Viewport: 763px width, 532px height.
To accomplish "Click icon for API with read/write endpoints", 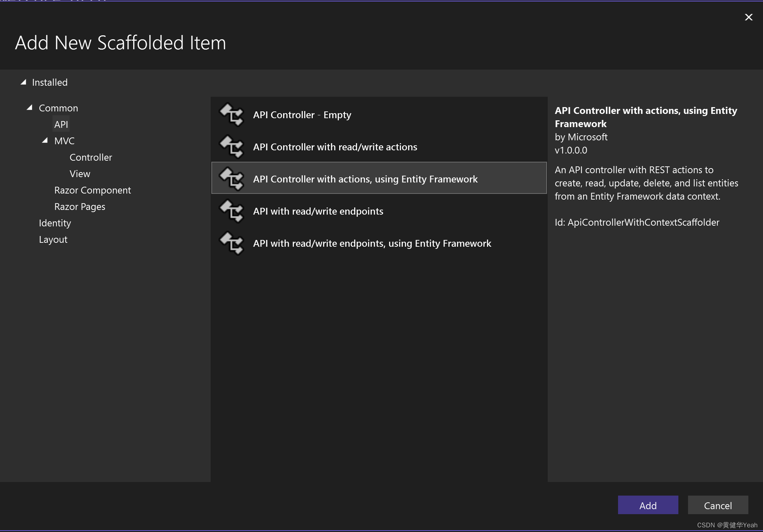I will click(x=232, y=211).
